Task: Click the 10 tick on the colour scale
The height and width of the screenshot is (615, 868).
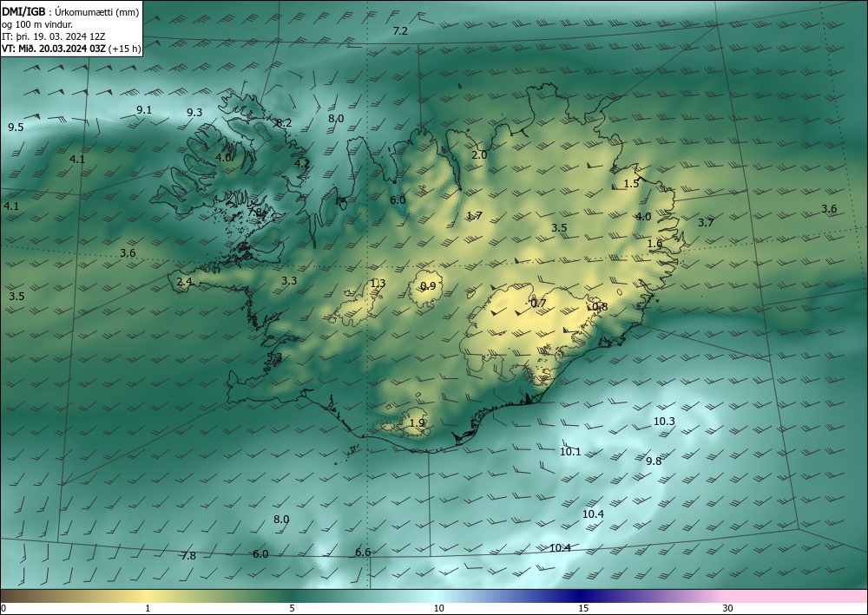Action: pyautogui.click(x=439, y=608)
